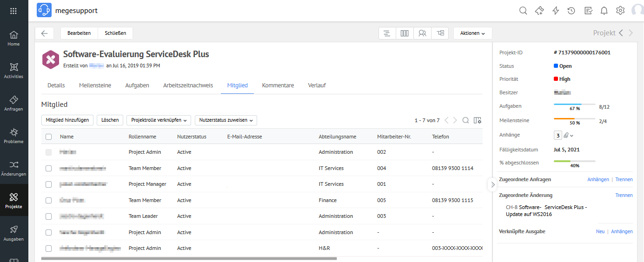Image resolution: width=644 pixels, height=262 pixels.
Task: Click the megesupport headset logo
Action: (x=44, y=10)
